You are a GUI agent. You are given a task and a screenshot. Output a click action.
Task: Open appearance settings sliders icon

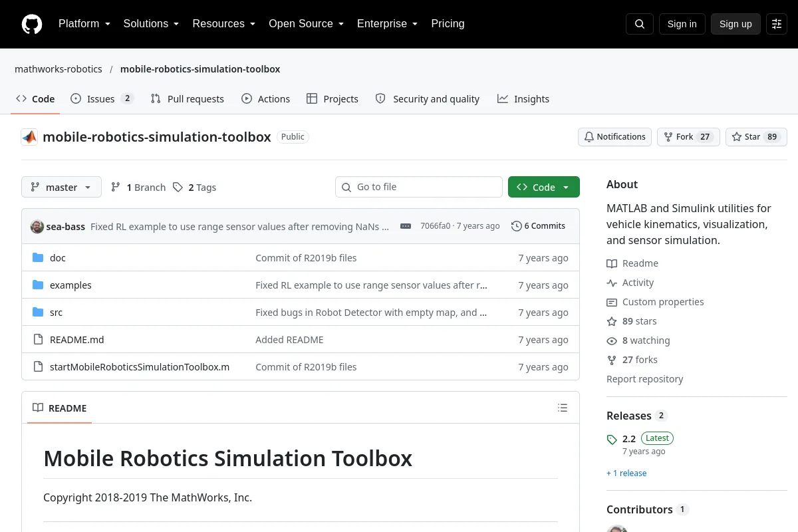(x=777, y=24)
